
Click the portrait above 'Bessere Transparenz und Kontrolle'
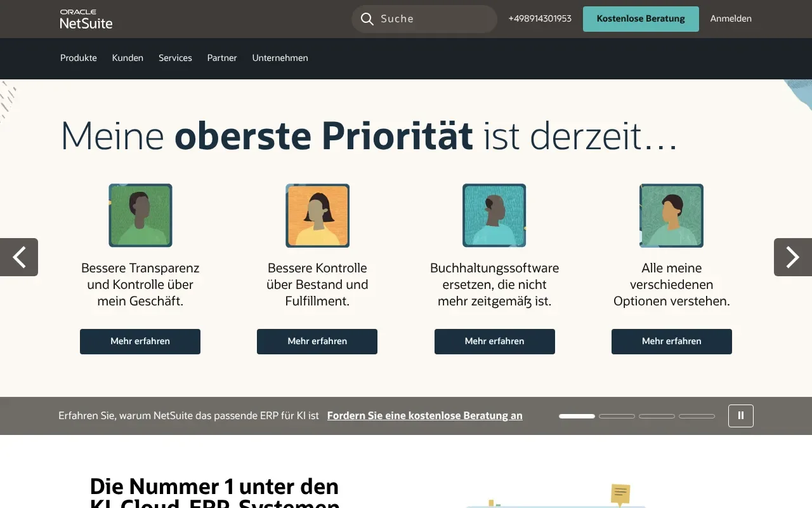click(x=140, y=215)
